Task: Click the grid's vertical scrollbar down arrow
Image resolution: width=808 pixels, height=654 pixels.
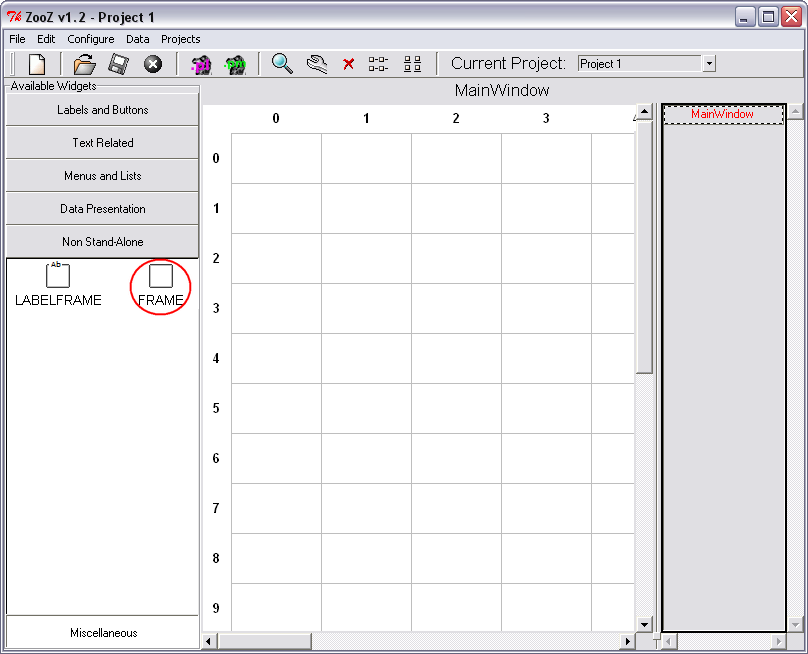Action: pos(644,623)
